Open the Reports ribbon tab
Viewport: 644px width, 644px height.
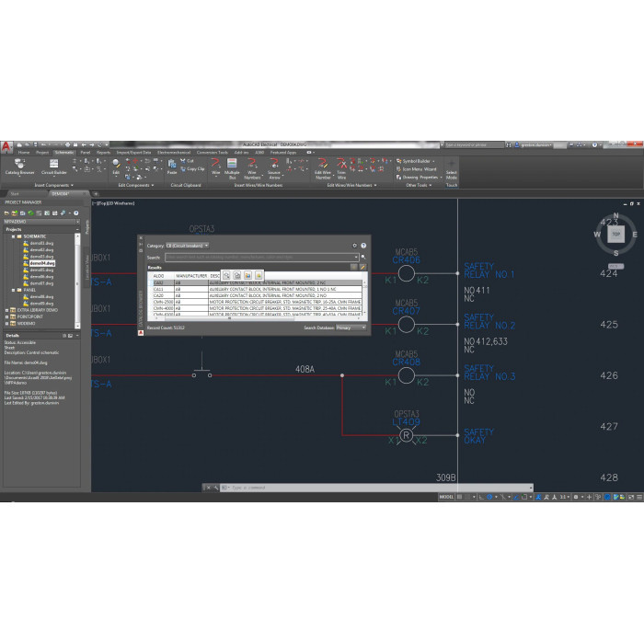coord(103,153)
